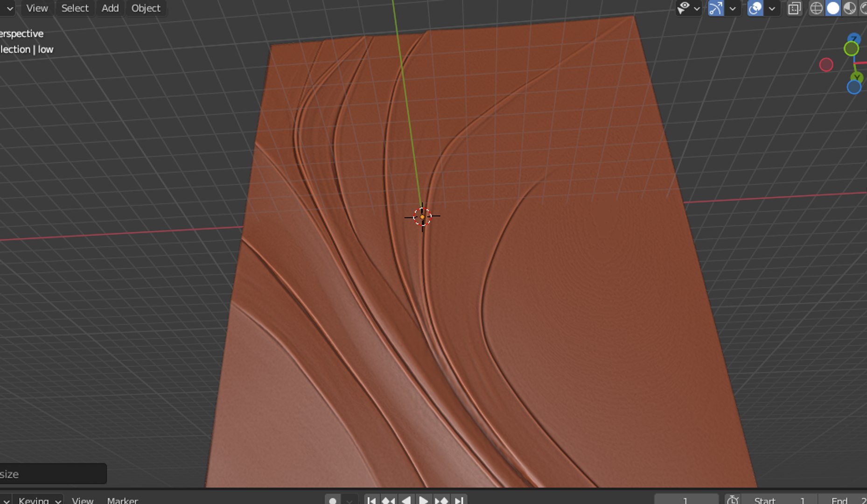The image size is (867, 504).
Task: Jump to the last frame
Action: tap(459, 500)
